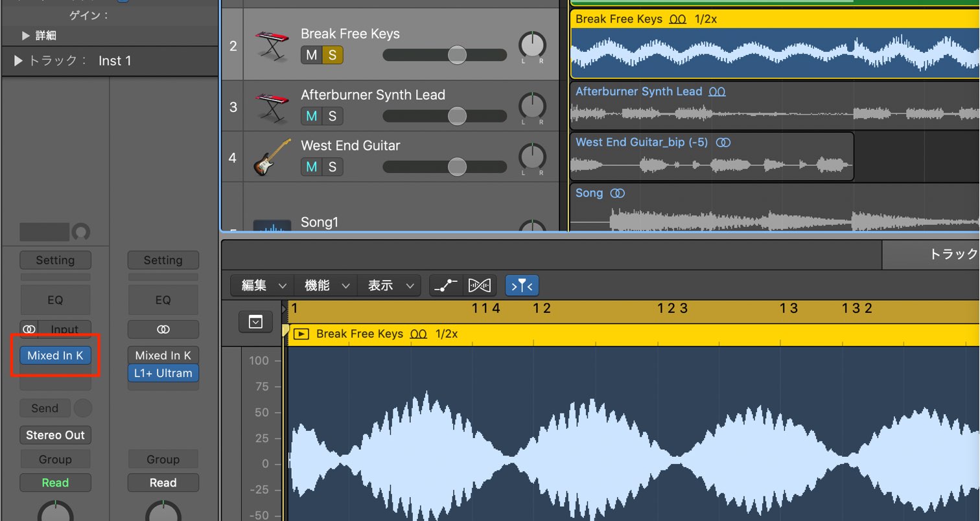980x521 pixels.
Task: Adjust the Afterburner Synth Lead volume slider
Action: 457,116
